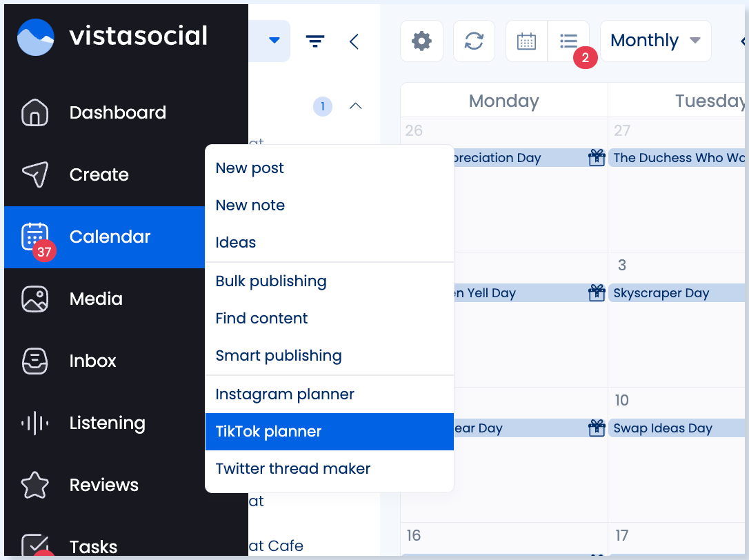Choose New note from menu
This screenshot has height=560, width=749.
click(329, 206)
